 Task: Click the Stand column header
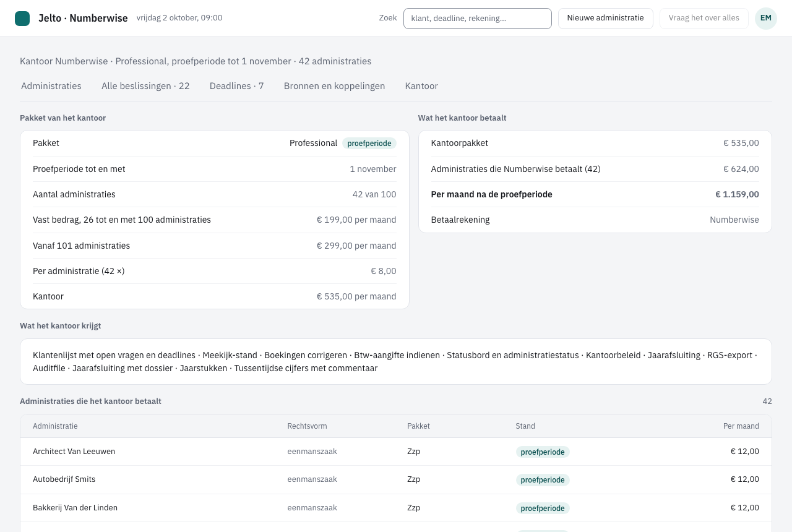pos(525,426)
